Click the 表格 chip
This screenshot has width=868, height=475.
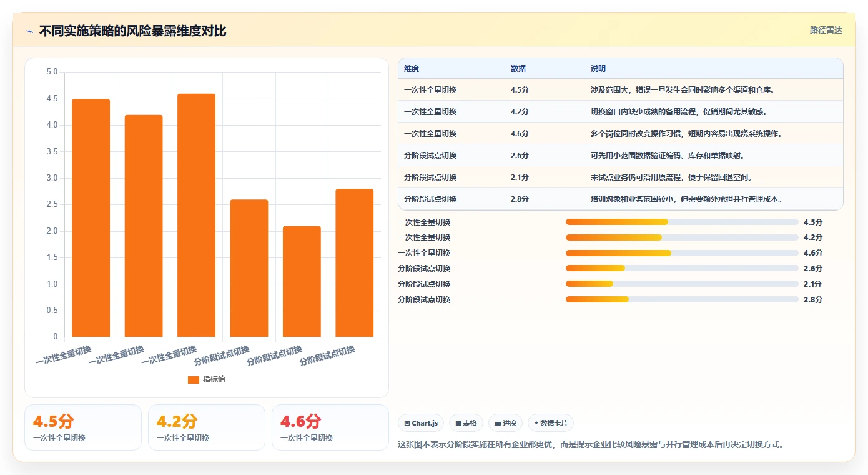pos(466,423)
